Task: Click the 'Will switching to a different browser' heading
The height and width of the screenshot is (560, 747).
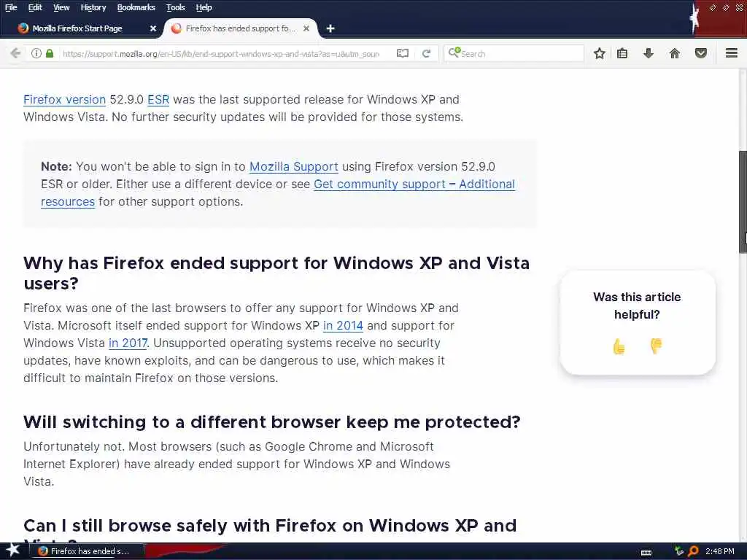Action: (272, 422)
